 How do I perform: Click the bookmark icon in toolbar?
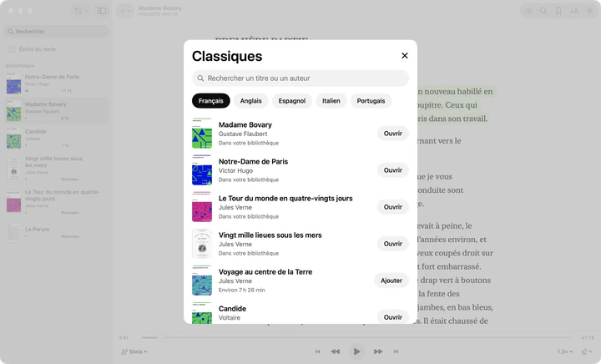coord(558,11)
